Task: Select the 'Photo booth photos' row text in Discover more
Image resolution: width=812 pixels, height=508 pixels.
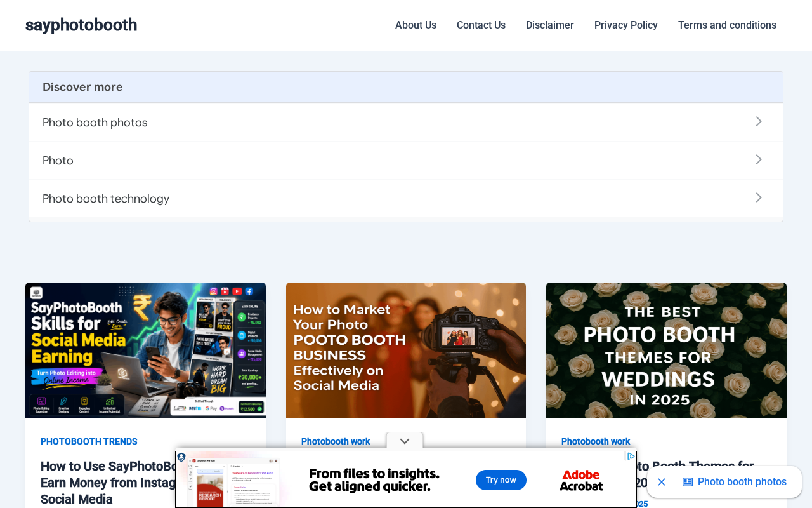Action: (x=95, y=123)
